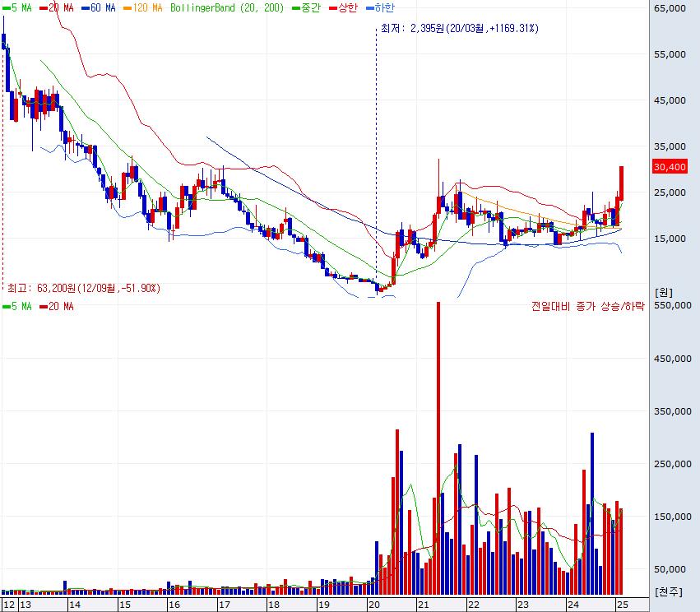This screenshot has width=700, height=612.
Task: Click the Bollinger 상한 legend marker
Action: tap(337, 7)
